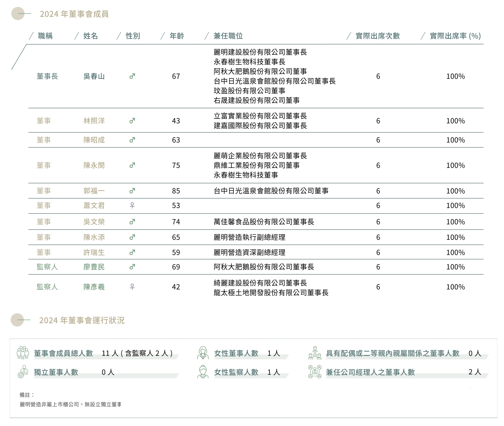The image size is (504, 426).
Task: Click the manager network icon beside 兼任公司經理人之董事人數
Action: (315, 372)
